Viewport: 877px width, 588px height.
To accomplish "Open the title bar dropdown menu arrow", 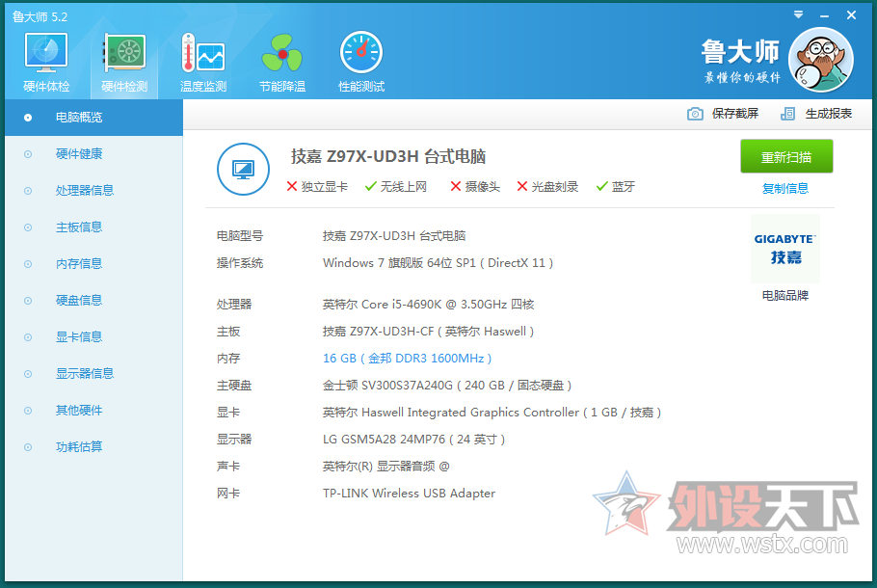I will pos(799,14).
